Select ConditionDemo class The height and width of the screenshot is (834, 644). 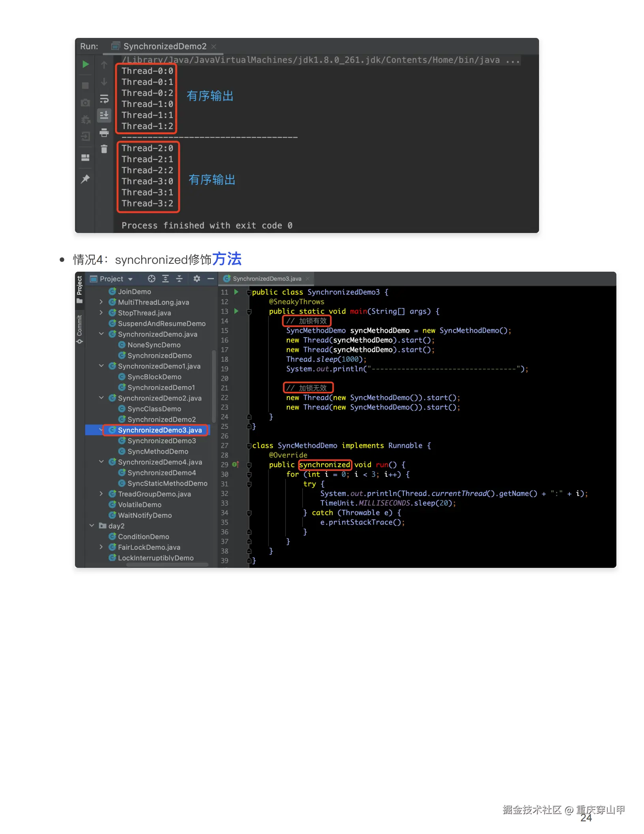coord(144,537)
